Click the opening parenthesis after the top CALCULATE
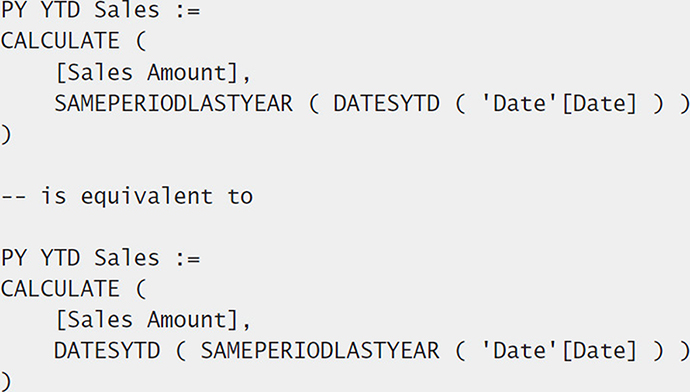690x392 pixels. coord(141,41)
